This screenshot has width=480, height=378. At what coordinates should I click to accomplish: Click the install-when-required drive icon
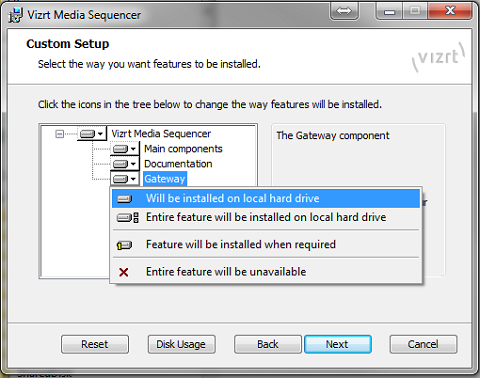124,245
